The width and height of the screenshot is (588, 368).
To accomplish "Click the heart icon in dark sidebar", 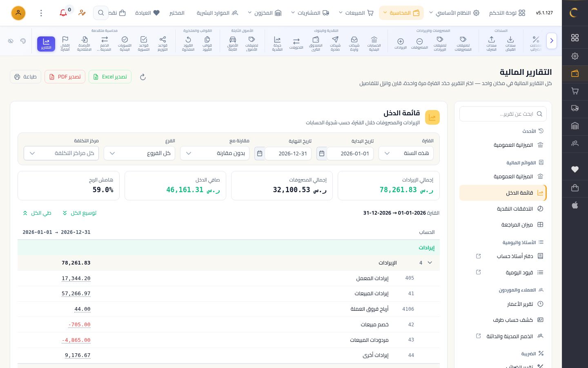I will coord(575,169).
